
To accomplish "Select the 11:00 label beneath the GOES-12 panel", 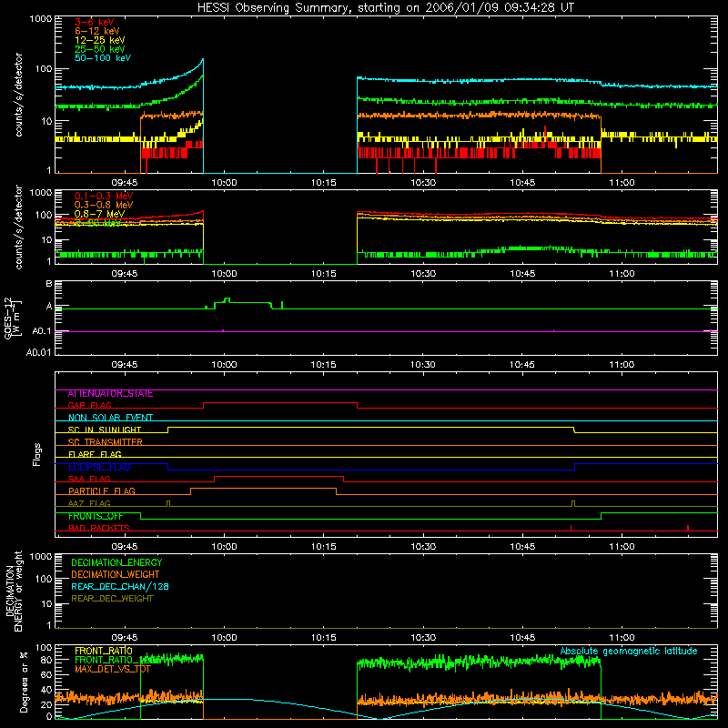I will click(622, 365).
